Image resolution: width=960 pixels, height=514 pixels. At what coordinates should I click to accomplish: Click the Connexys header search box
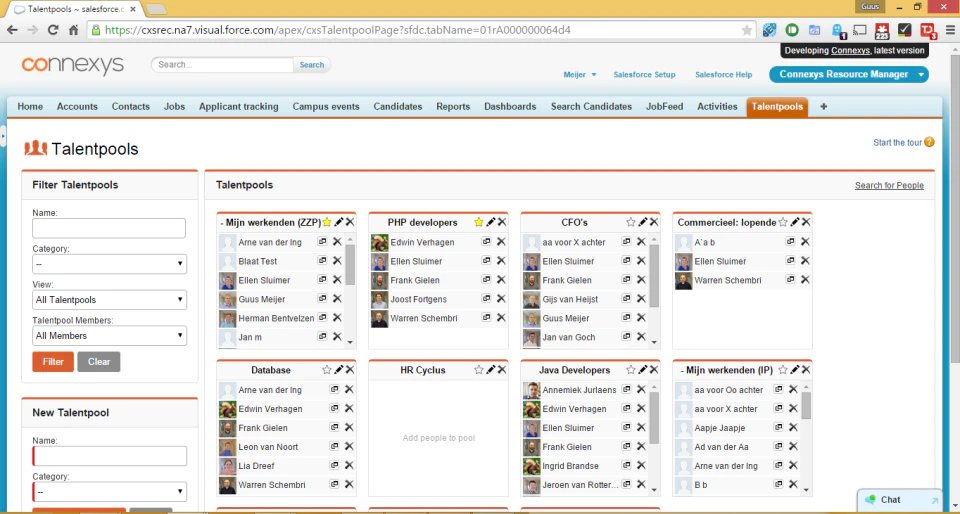(x=223, y=65)
